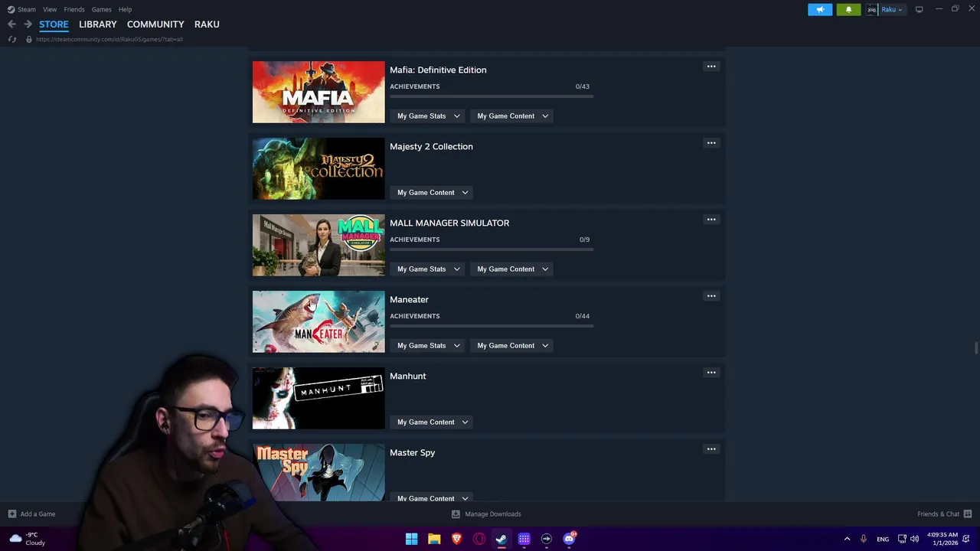Open Manhunt title link
Image resolution: width=980 pixels, height=551 pixels.
tap(407, 376)
